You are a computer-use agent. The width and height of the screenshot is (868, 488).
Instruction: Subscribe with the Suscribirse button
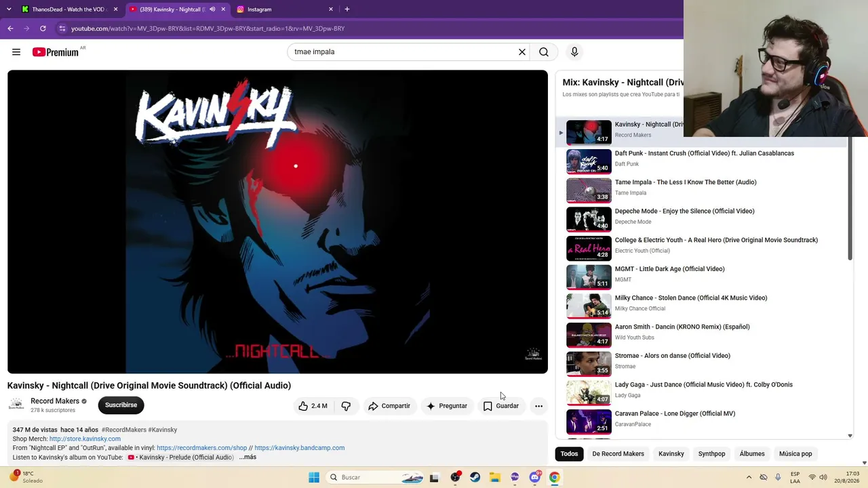click(121, 405)
